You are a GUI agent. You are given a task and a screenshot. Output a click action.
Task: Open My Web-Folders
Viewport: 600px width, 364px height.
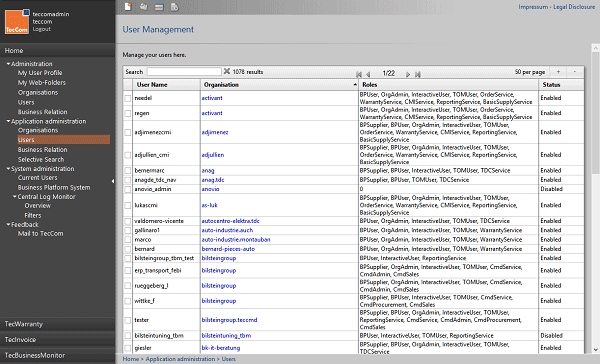coord(42,83)
